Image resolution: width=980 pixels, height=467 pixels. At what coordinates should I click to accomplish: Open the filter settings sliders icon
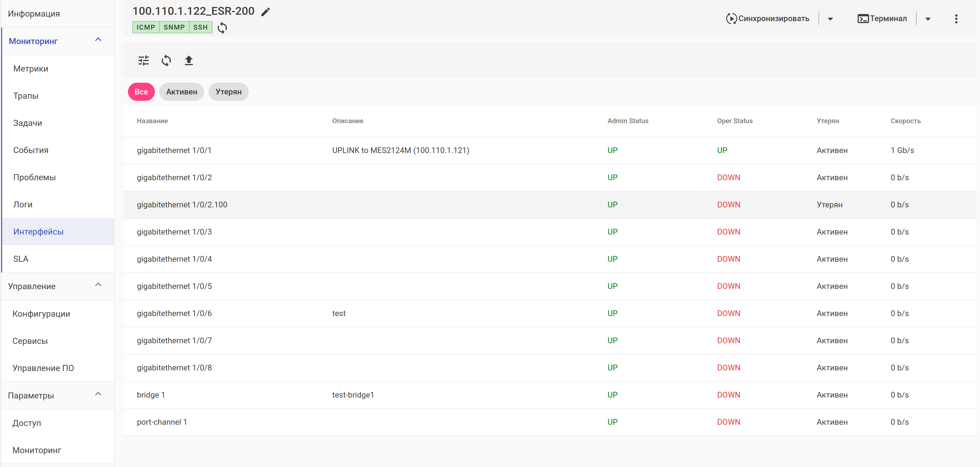click(x=143, y=60)
